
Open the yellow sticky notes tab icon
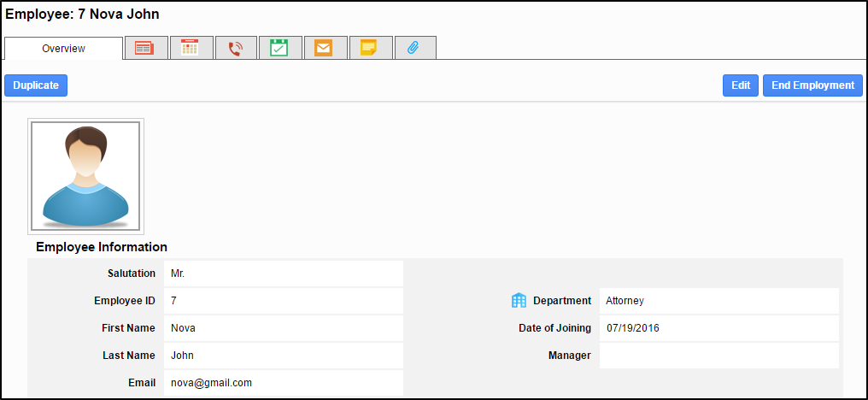(x=369, y=49)
